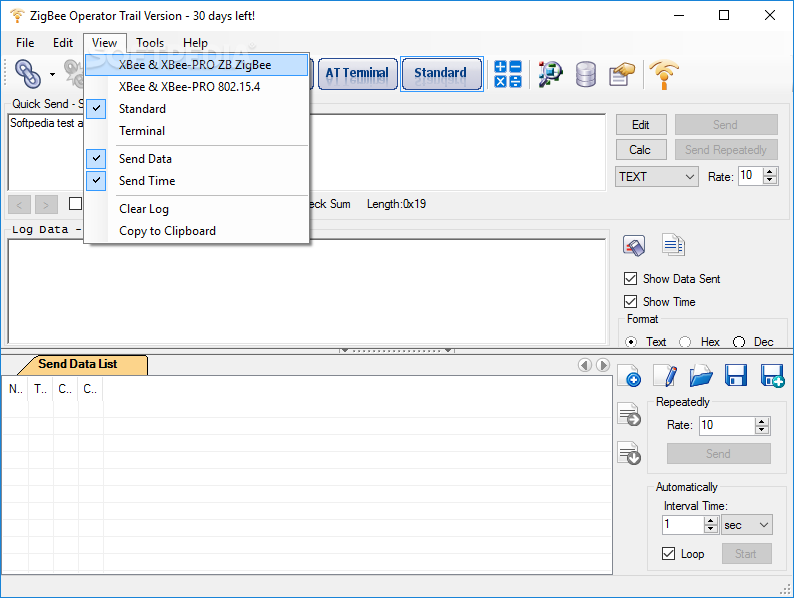The height and width of the screenshot is (598, 794).
Task: Uncheck Send Data in View menu
Action: (x=196, y=159)
